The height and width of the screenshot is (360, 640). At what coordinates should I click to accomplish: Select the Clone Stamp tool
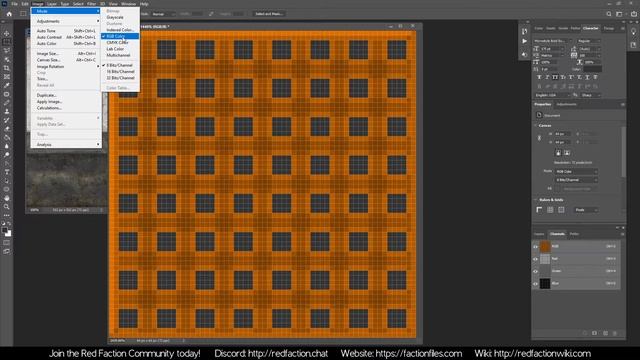click(x=7, y=111)
